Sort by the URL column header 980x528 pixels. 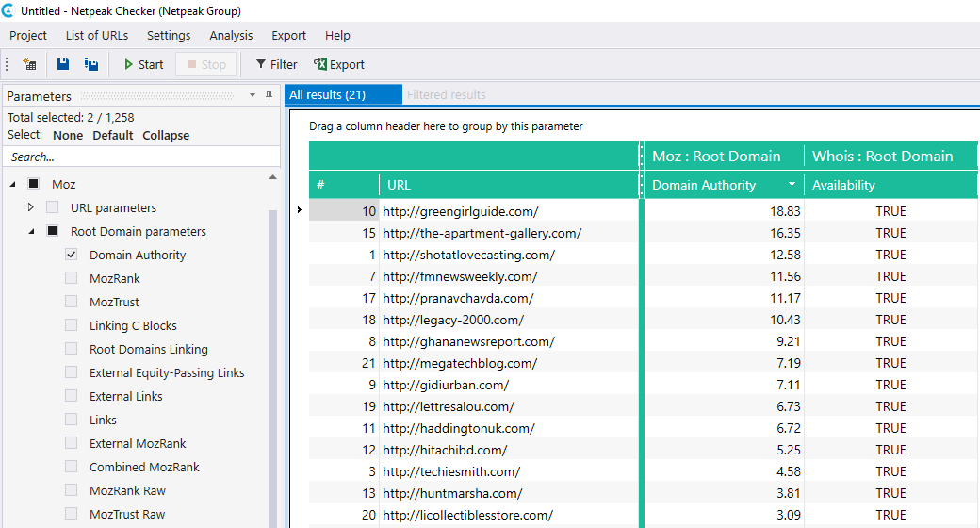pos(510,185)
